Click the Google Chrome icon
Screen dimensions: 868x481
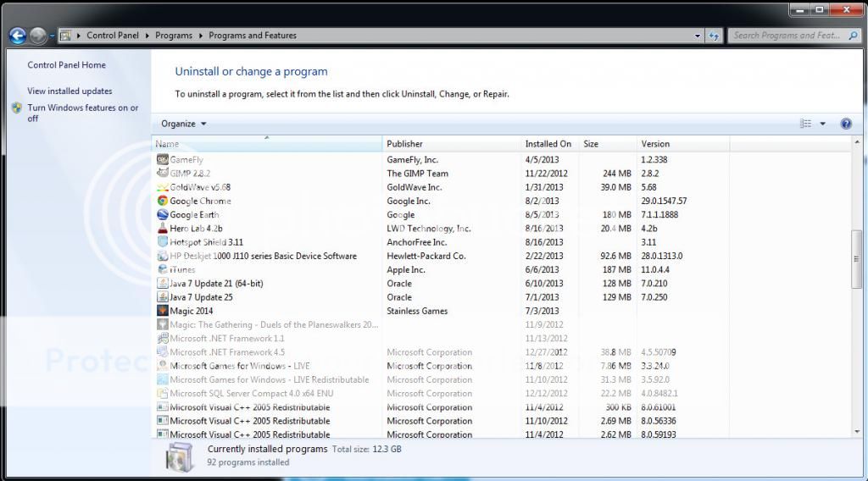point(162,202)
